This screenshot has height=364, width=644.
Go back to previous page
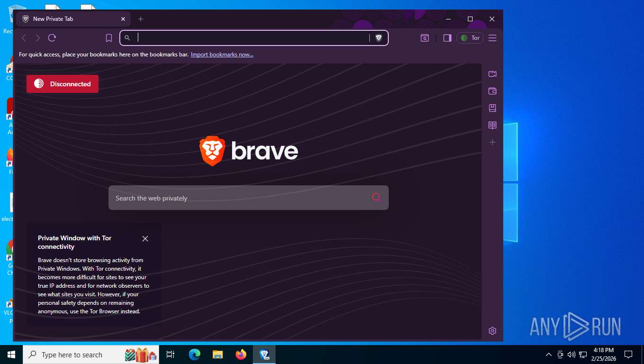[24, 38]
